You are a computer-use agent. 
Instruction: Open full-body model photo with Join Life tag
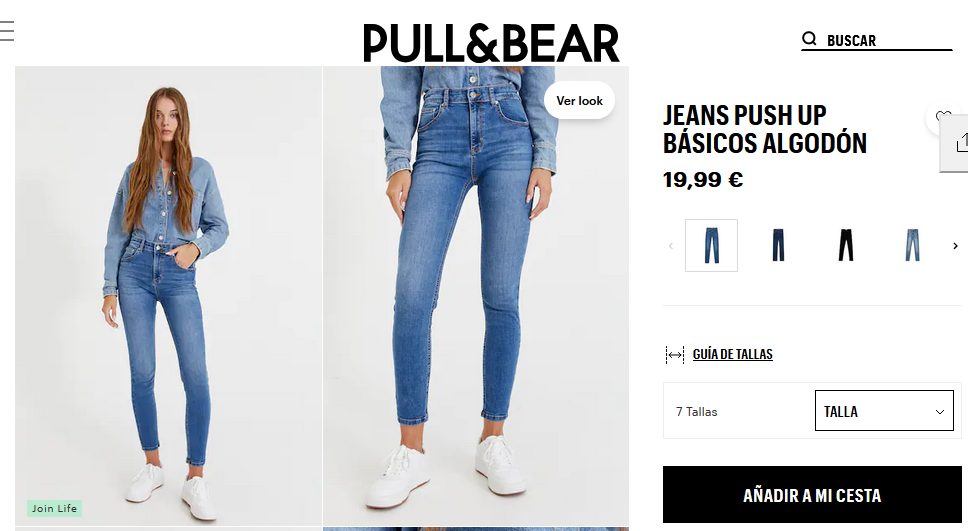[x=168, y=295]
